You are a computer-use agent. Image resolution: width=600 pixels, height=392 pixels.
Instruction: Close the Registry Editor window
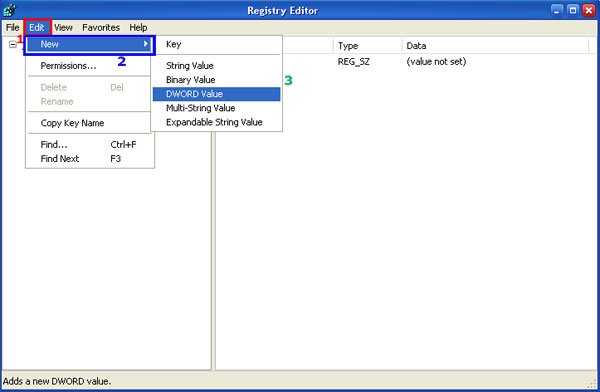click(589, 10)
